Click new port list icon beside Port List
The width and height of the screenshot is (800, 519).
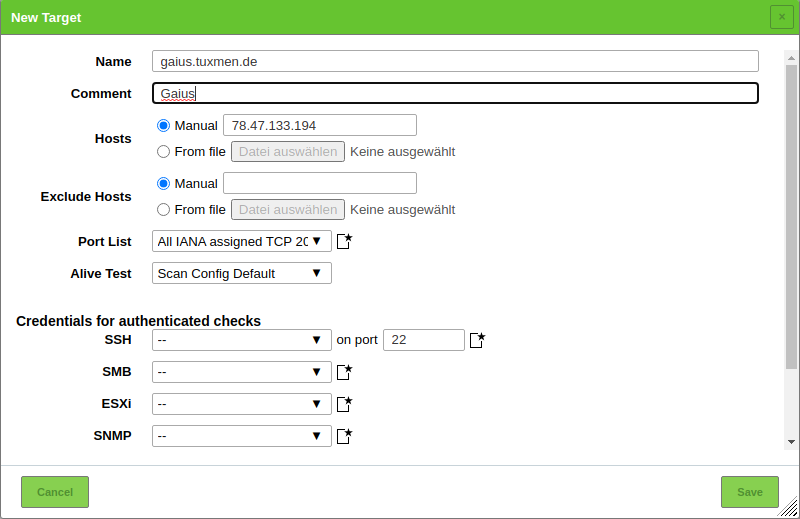(x=344, y=241)
